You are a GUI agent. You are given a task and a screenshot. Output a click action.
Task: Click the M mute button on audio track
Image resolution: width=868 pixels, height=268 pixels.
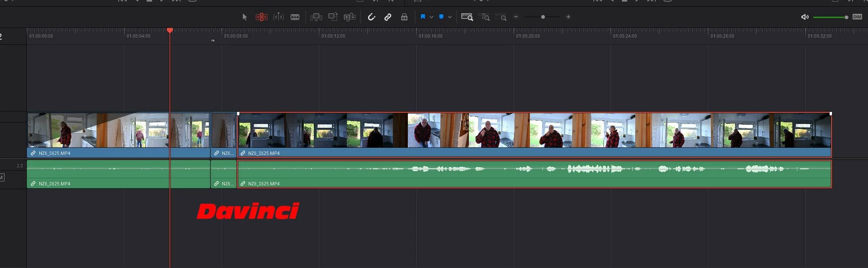point(1,177)
